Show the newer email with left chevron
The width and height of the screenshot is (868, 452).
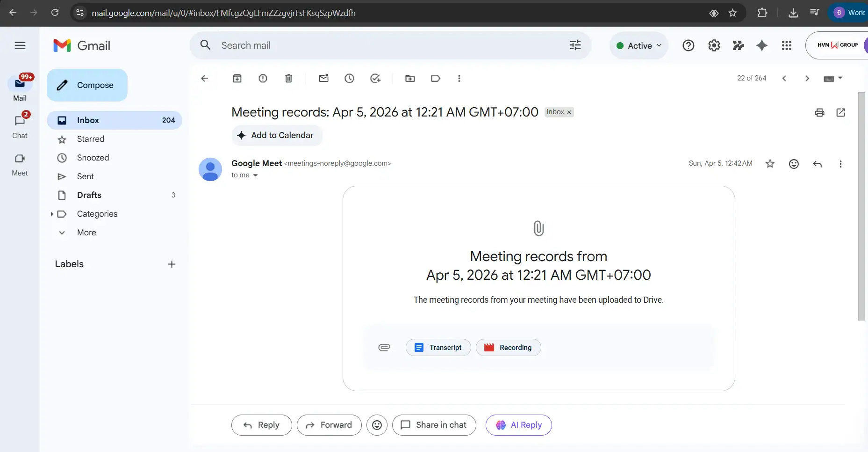(x=784, y=79)
